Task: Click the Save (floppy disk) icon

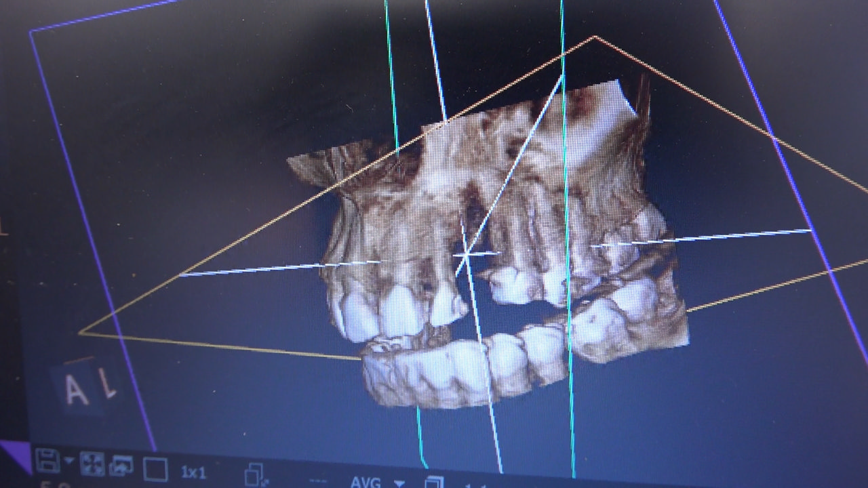Action: 47,460
